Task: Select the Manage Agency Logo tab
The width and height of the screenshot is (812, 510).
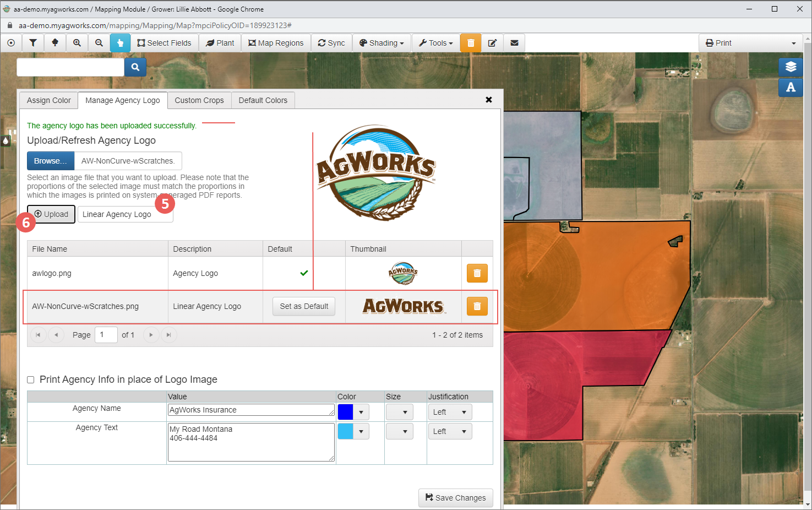Action: point(123,100)
